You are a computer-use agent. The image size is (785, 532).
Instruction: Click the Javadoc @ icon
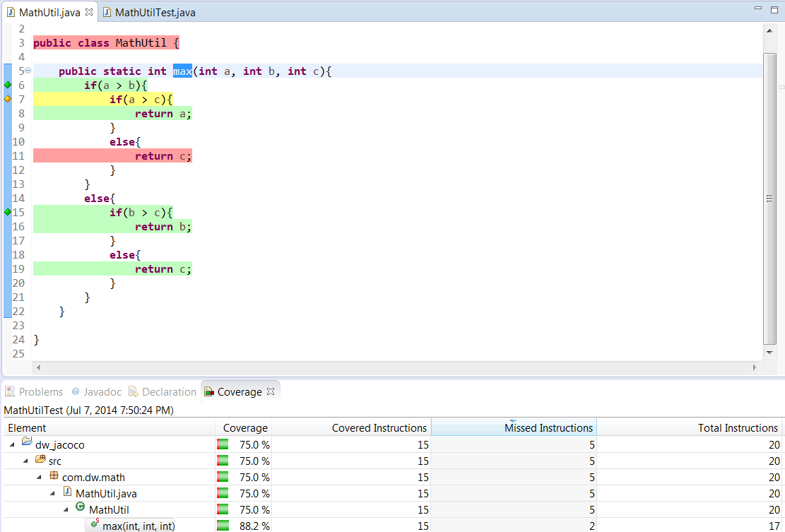76,391
